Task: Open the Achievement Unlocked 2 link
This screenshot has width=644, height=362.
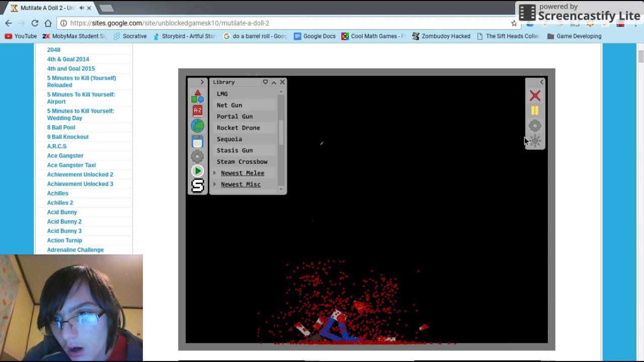Action: 80,174
